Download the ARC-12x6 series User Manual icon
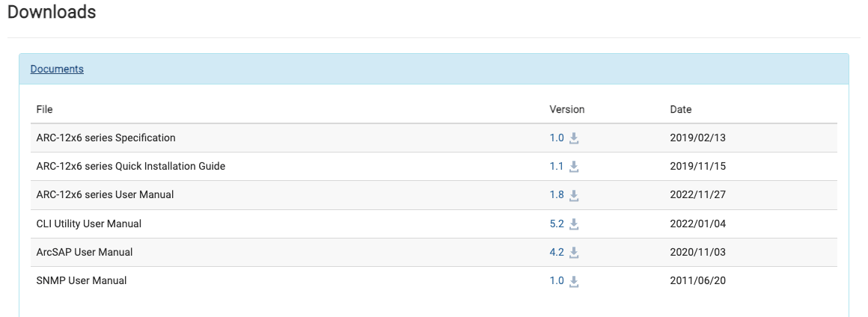 (x=574, y=195)
